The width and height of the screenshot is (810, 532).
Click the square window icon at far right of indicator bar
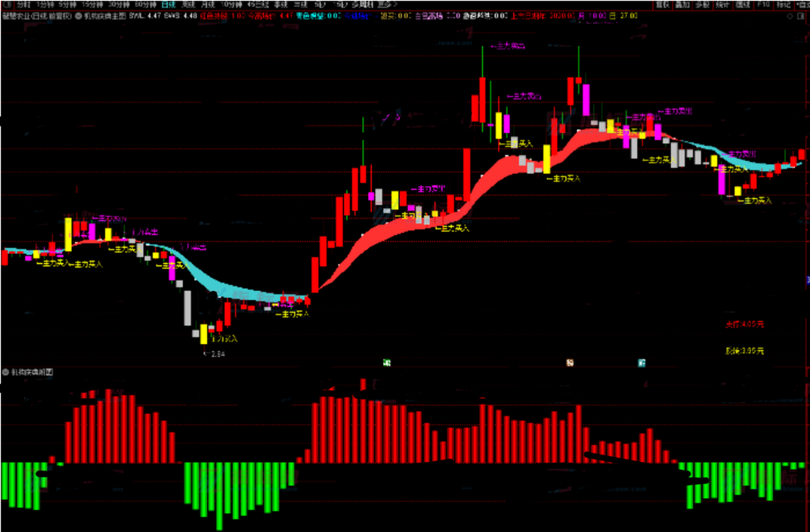801,16
